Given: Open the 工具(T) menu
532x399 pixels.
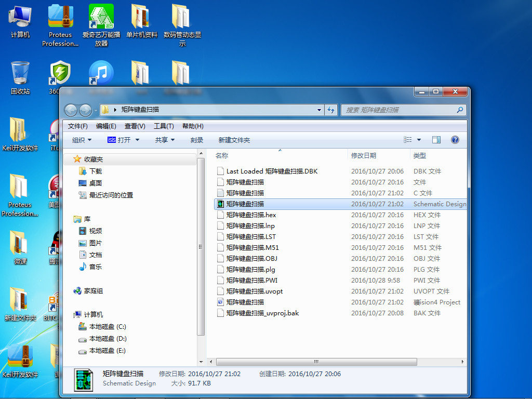Looking at the screenshot, I should [164, 126].
